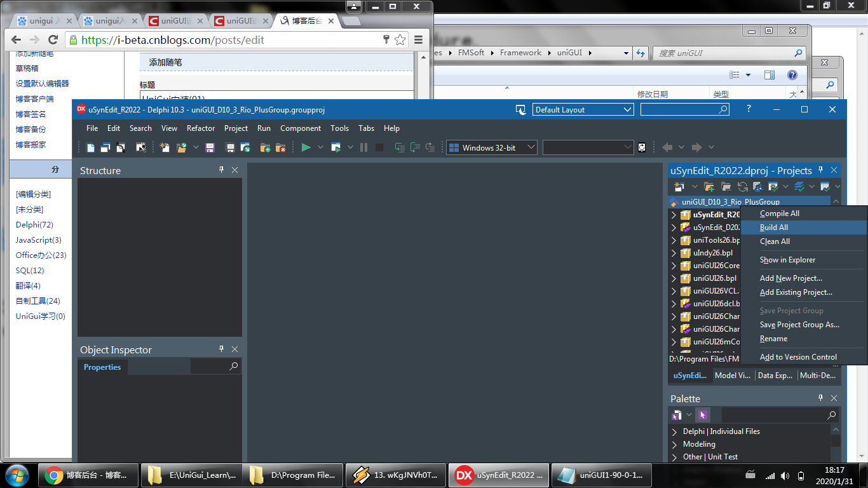Click the Build Groups layers icon
The image size is (868, 488).
(799, 186)
